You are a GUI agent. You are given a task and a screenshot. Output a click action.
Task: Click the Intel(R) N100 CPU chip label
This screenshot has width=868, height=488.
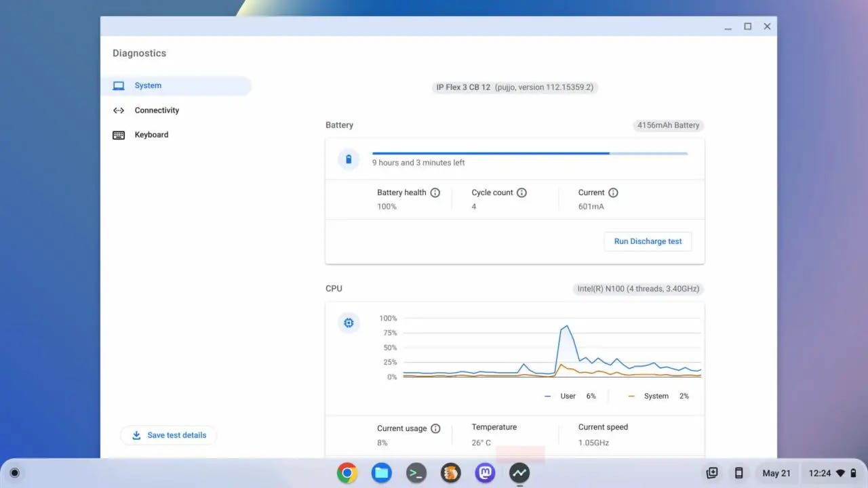639,289
